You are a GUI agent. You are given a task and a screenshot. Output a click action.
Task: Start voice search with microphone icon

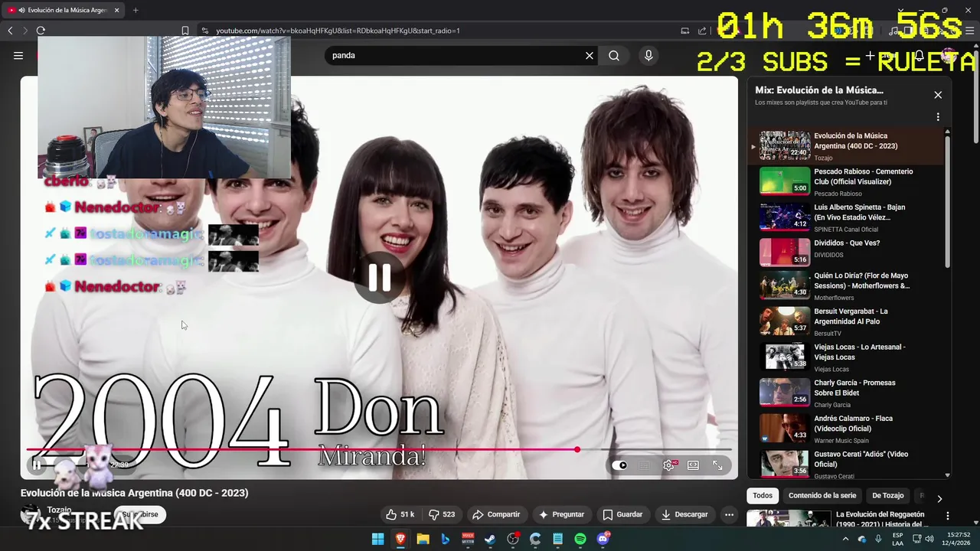[648, 55]
